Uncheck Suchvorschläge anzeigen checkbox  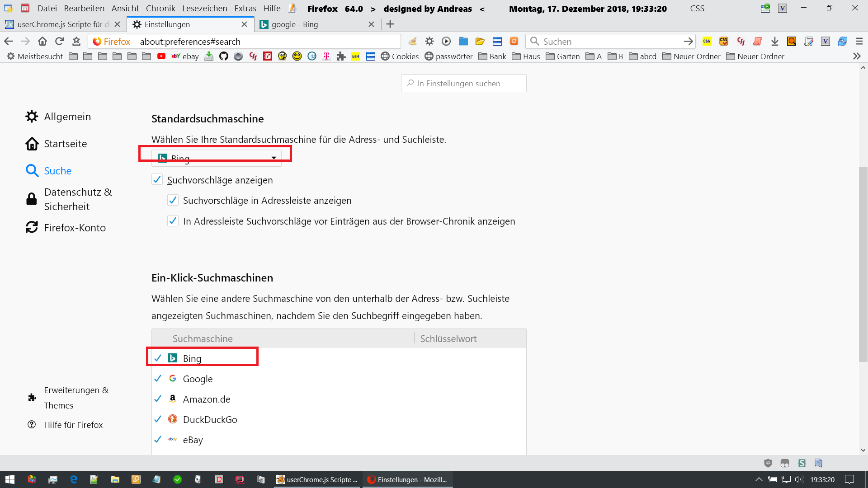pos(157,180)
